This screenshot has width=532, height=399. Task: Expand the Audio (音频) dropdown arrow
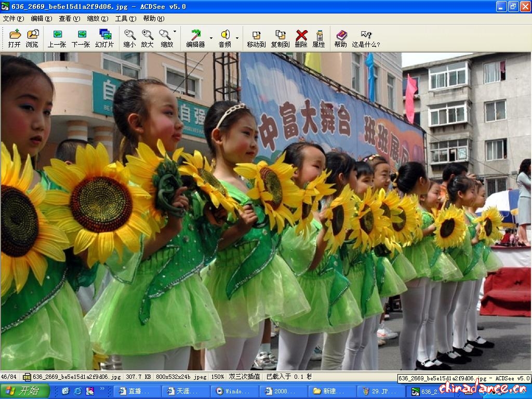pos(237,38)
